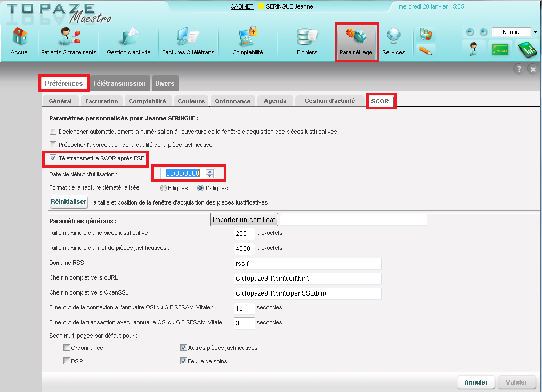Edit maximum piece size field 250
The height and width of the screenshot is (392, 542).
245,233
